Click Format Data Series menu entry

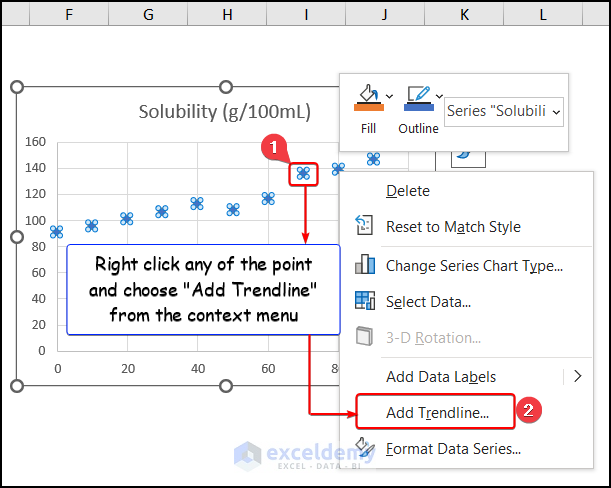click(453, 449)
